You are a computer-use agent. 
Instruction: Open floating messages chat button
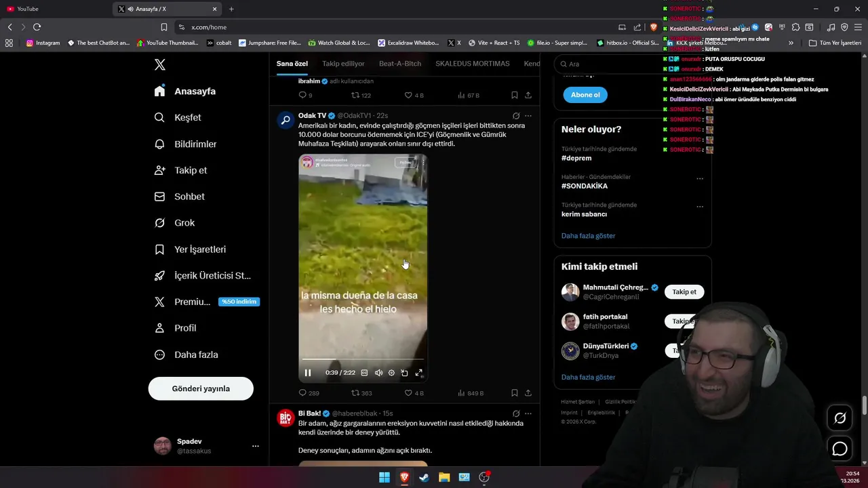pyautogui.click(x=840, y=449)
